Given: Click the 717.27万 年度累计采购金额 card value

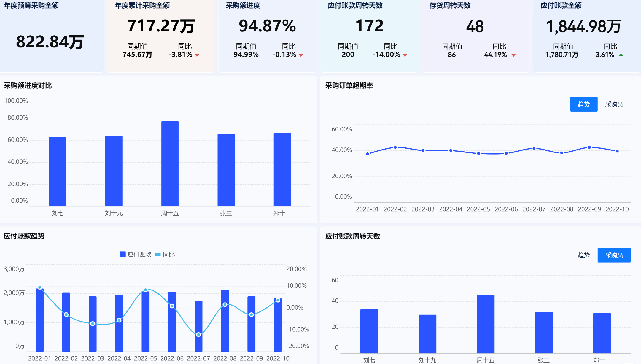Looking at the screenshot, I should 161,26.
